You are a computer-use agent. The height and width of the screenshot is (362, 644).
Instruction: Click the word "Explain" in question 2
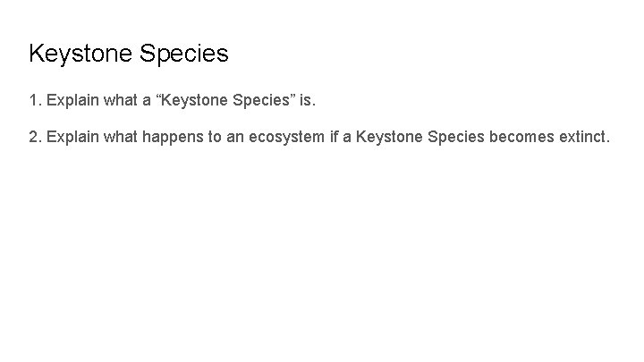[x=72, y=139]
